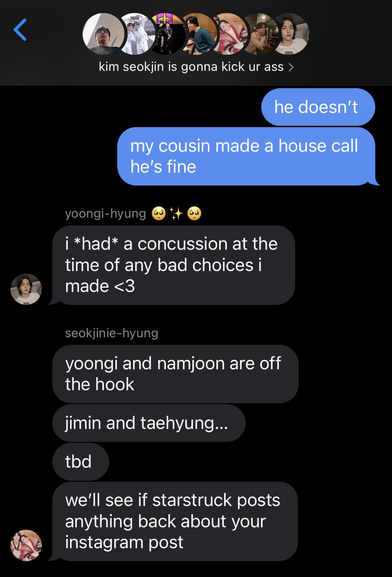Open group name 'kim seokjin is gonna kick ur ass'
This screenshot has width=392, height=577.
pos(191,67)
